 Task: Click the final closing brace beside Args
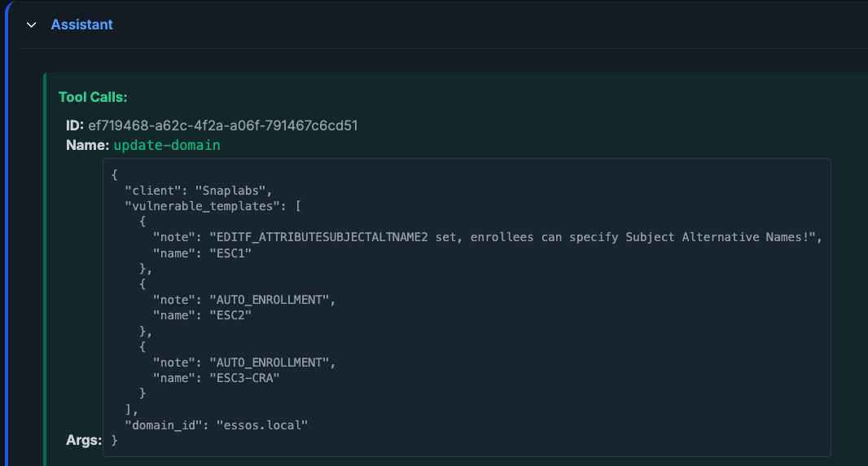coord(115,440)
